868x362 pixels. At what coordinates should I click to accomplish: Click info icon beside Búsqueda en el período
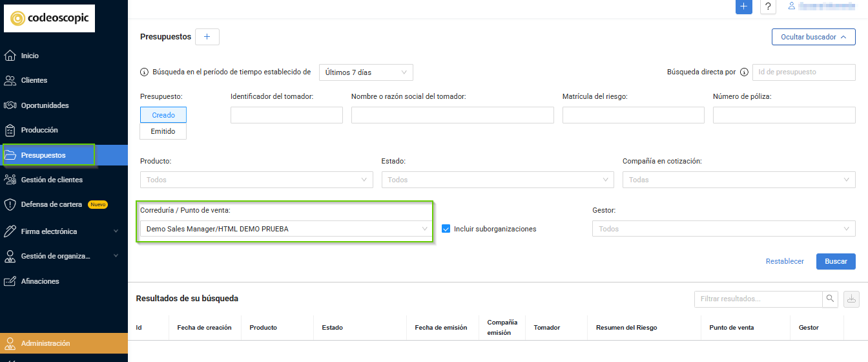[x=144, y=72]
